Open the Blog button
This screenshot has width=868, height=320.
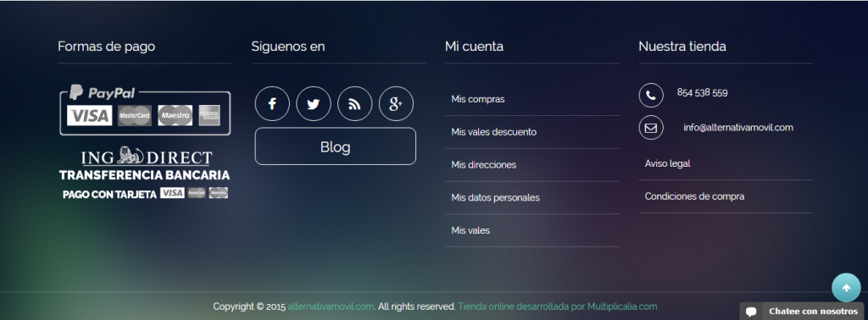coord(336,146)
